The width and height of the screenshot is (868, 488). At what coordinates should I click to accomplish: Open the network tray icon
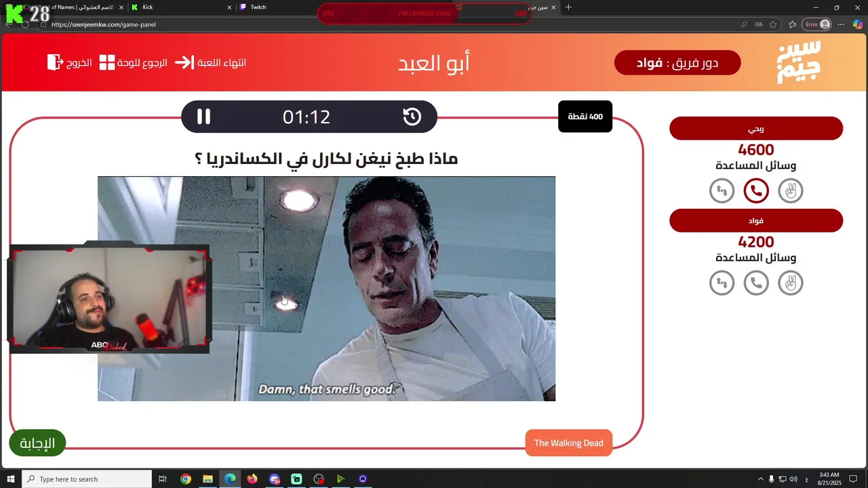(x=782, y=479)
